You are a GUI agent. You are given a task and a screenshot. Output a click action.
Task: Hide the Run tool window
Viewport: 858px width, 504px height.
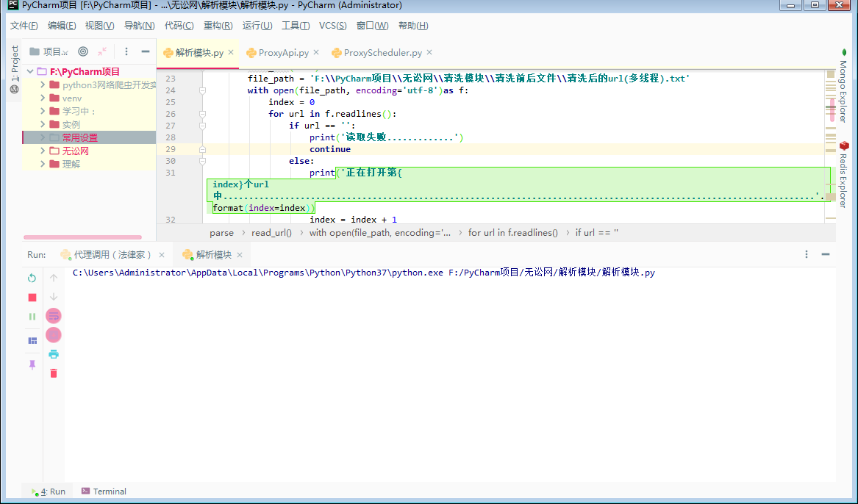(x=826, y=254)
